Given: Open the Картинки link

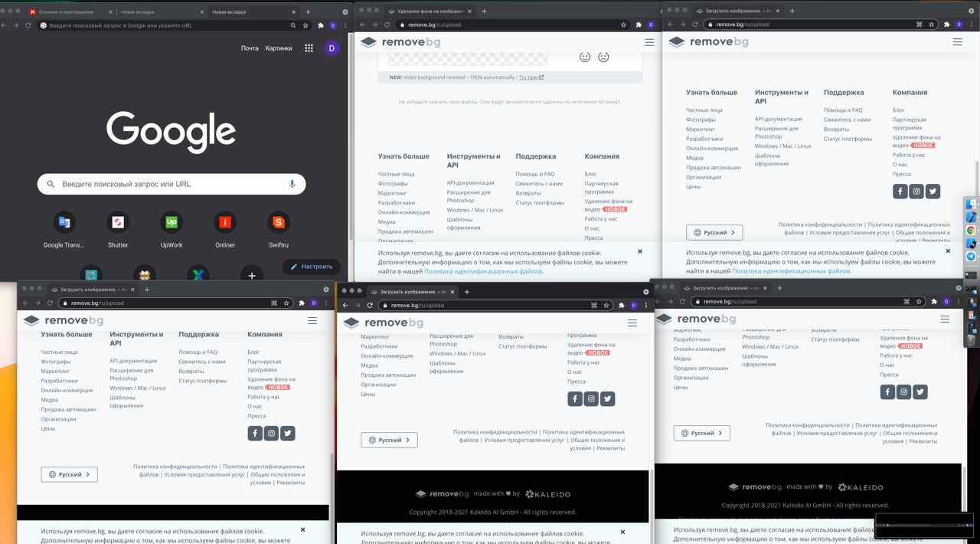Looking at the screenshot, I should 279,48.
